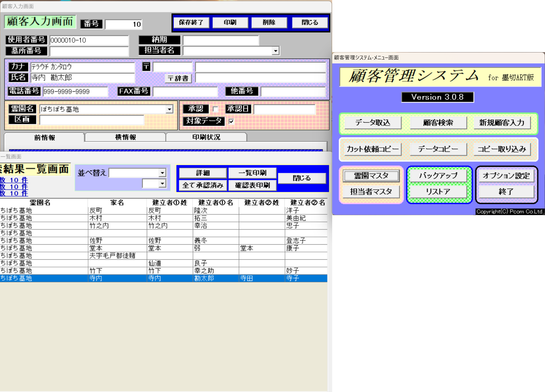The height and width of the screenshot is (392, 545).
Task: Toggle the 承認 checkbox
Action: [215, 109]
